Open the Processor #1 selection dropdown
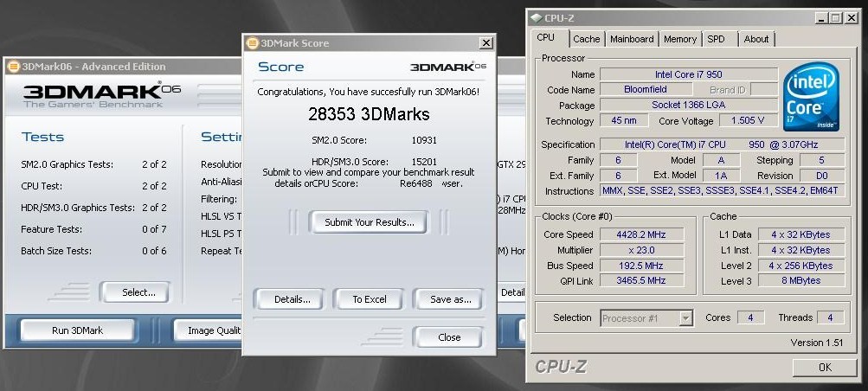Viewport: 868px width, 391px height. tap(686, 318)
